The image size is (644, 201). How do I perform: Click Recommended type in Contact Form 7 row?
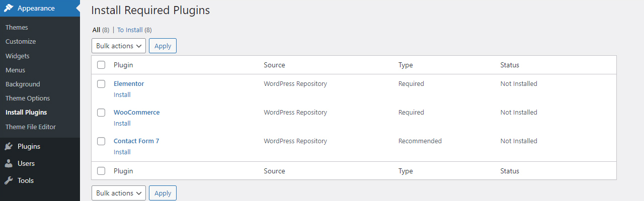(x=420, y=141)
